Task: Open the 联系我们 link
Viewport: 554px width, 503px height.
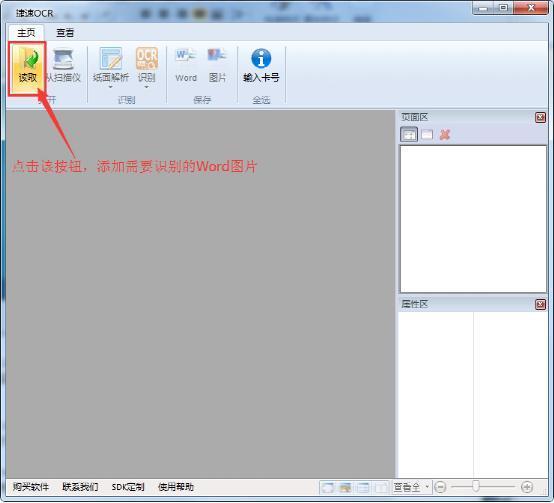Action: [x=80, y=487]
